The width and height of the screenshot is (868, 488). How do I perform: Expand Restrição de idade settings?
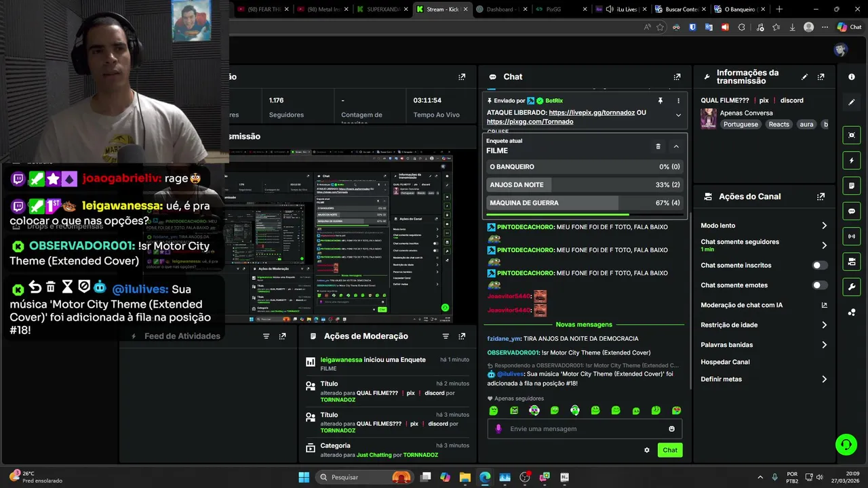tap(764, 325)
